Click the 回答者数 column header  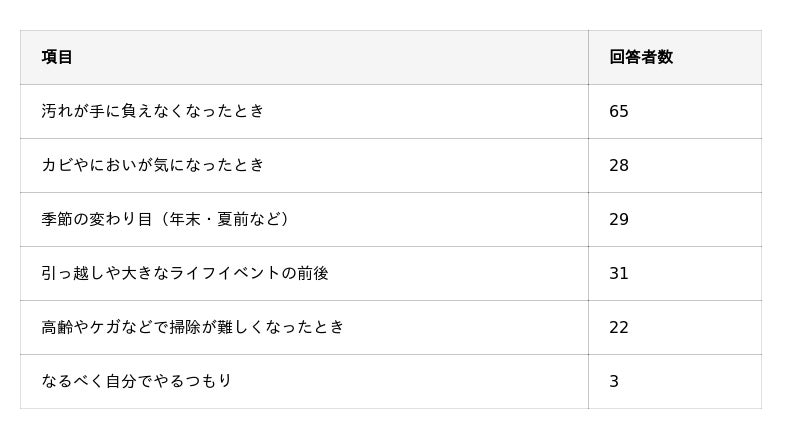(x=641, y=57)
